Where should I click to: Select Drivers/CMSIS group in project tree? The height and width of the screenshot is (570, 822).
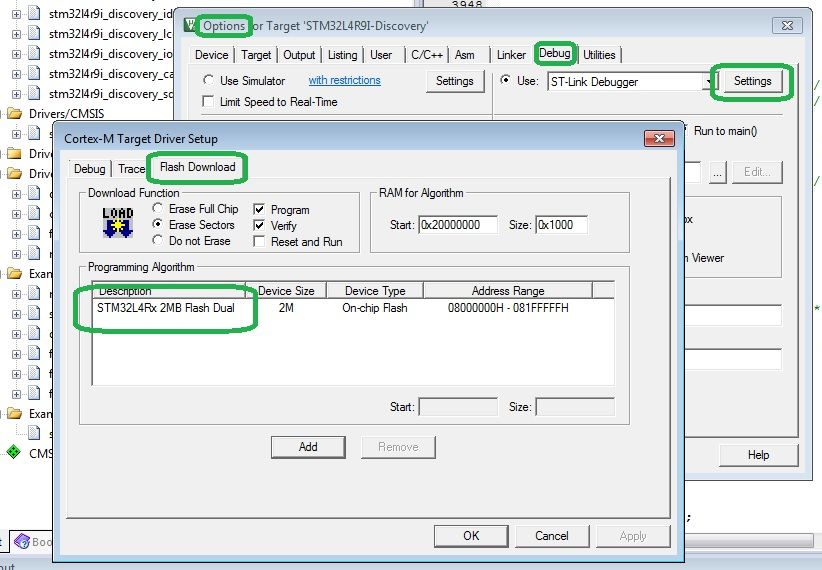click(67, 114)
